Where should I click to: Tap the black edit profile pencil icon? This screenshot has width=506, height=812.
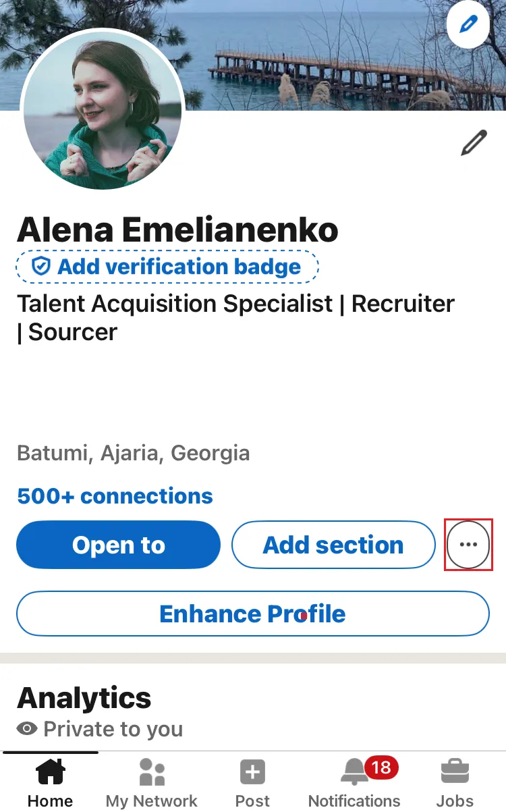[x=474, y=143]
